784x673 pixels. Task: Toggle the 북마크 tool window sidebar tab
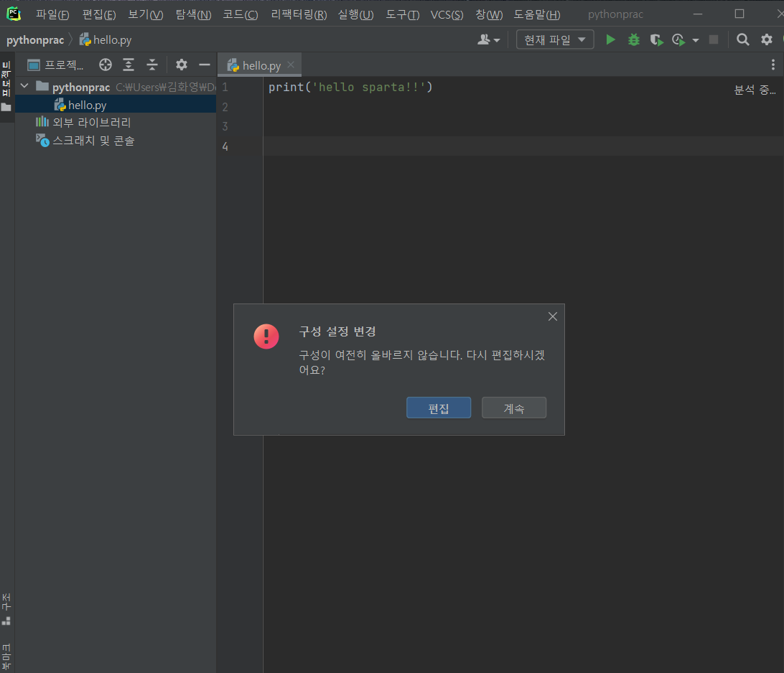tap(6, 657)
